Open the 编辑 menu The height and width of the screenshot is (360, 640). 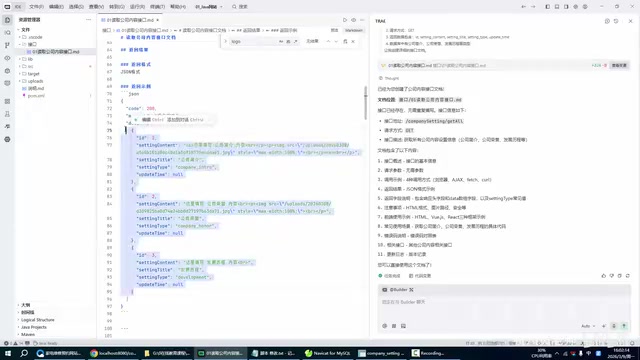coord(56,7)
